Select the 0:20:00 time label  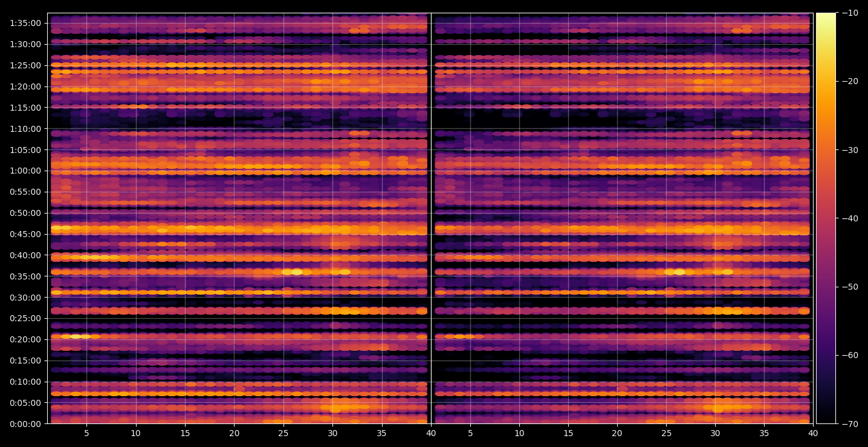pyautogui.click(x=25, y=339)
